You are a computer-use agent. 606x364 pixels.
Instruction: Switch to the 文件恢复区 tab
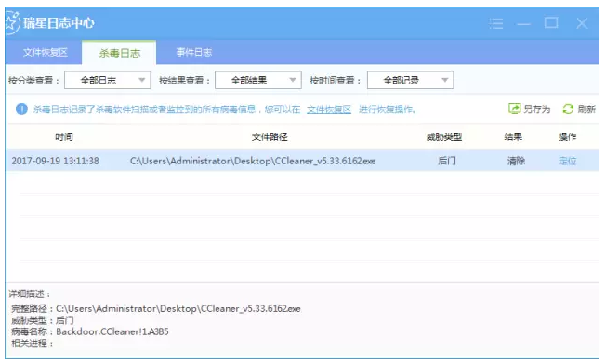coord(45,53)
